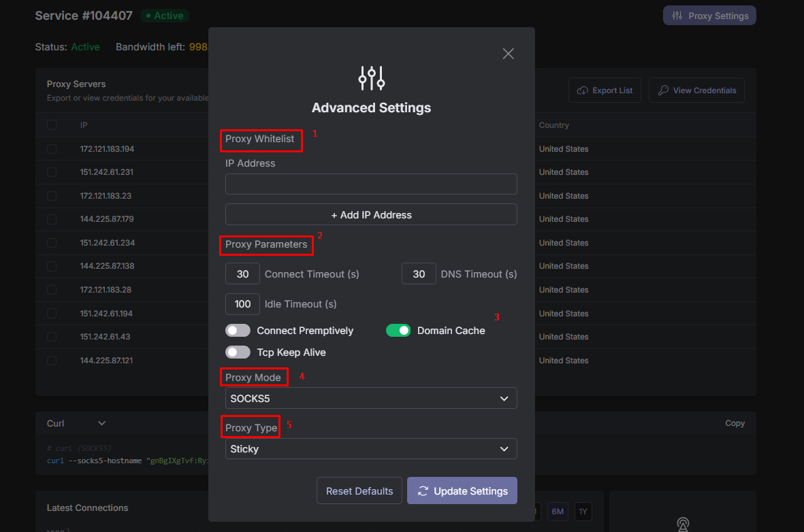Click the key icon on View Credentials
This screenshot has width=804, height=532.
pyautogui.click(x=663, y=90)
